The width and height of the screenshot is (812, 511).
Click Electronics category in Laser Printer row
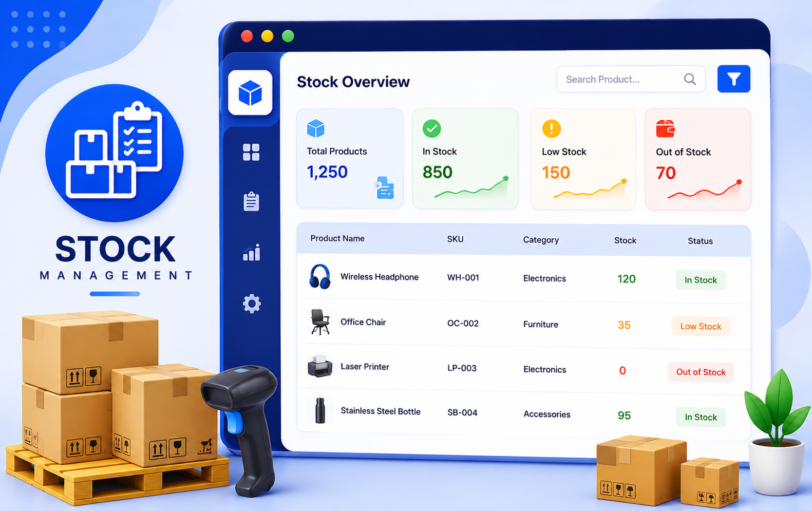[544, 369]
